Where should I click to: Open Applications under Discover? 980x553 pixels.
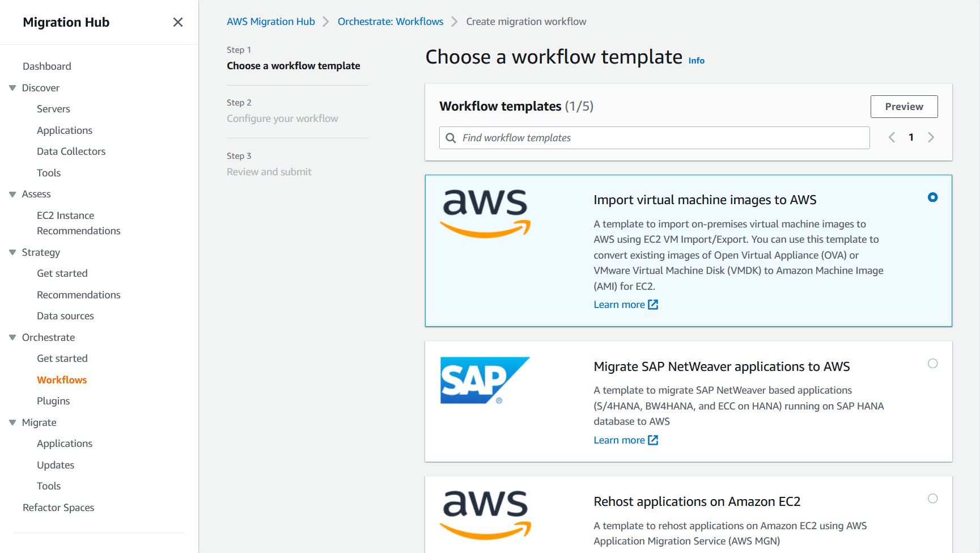65,130
